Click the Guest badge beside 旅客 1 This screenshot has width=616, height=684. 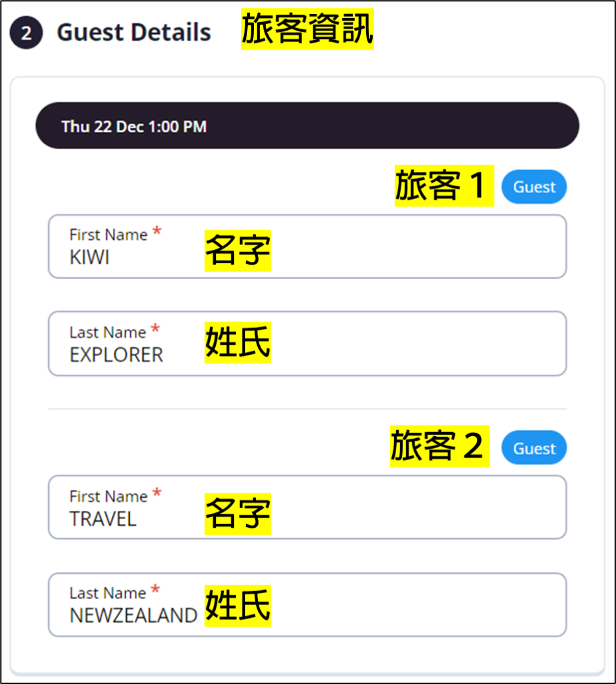click(x=534, y=187)
